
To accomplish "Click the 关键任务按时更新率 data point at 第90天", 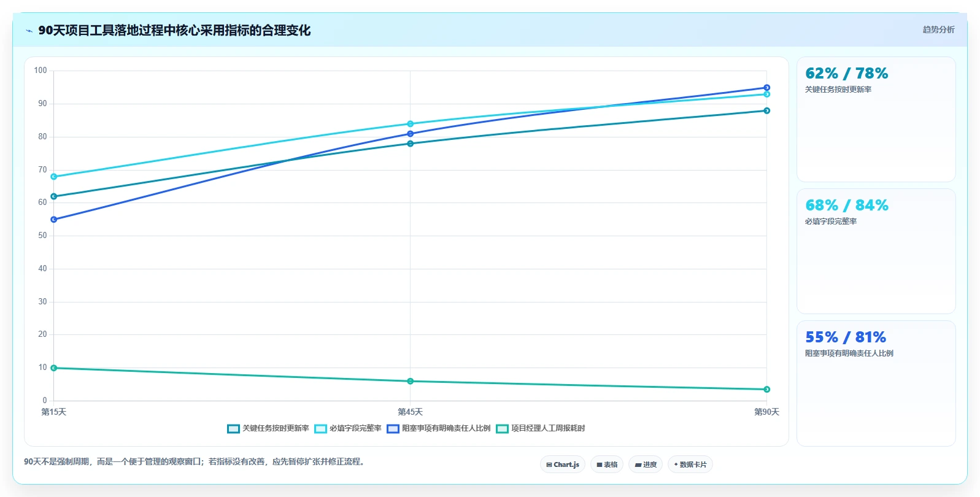I will (x=767, y=110).
